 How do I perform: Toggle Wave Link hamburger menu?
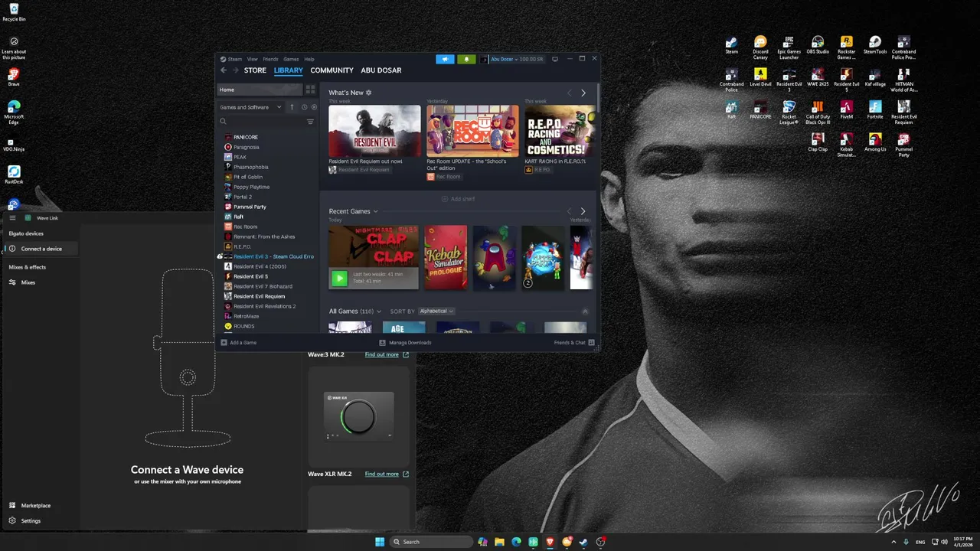pos(13,218)
